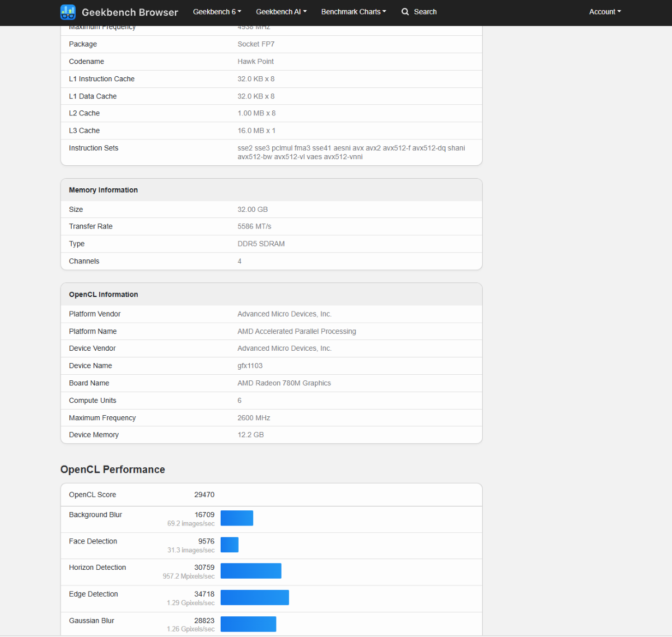
Task: Click the Face Detection score bar
Action: click(x=230, y=545)
